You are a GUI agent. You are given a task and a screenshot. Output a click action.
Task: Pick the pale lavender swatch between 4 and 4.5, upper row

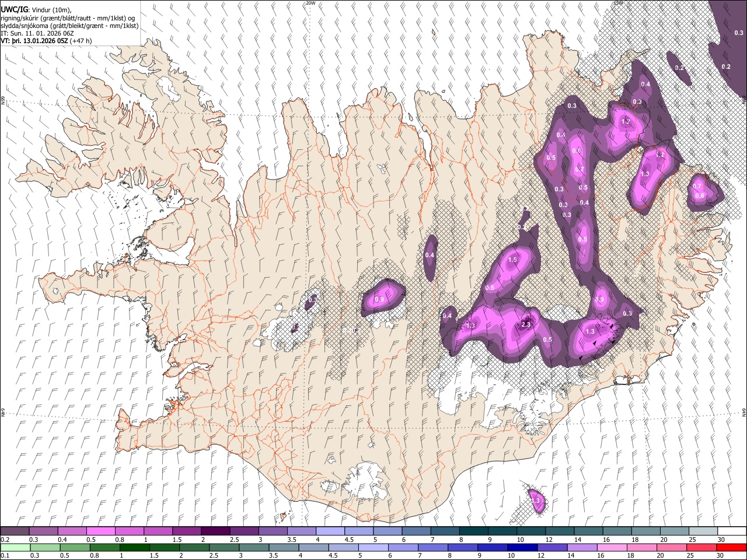(330, 531)
